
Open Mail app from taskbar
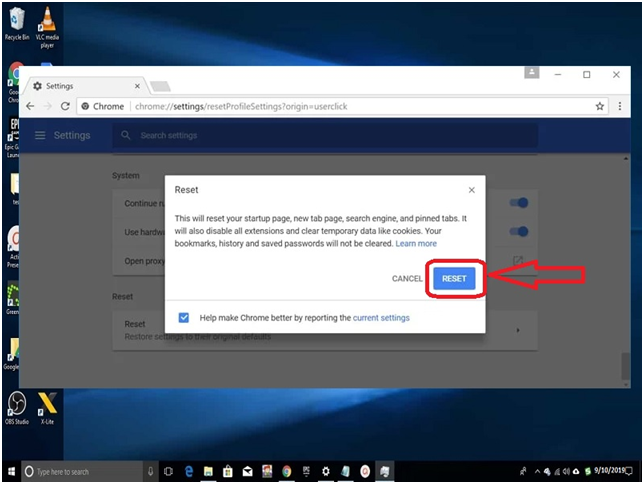247,471
